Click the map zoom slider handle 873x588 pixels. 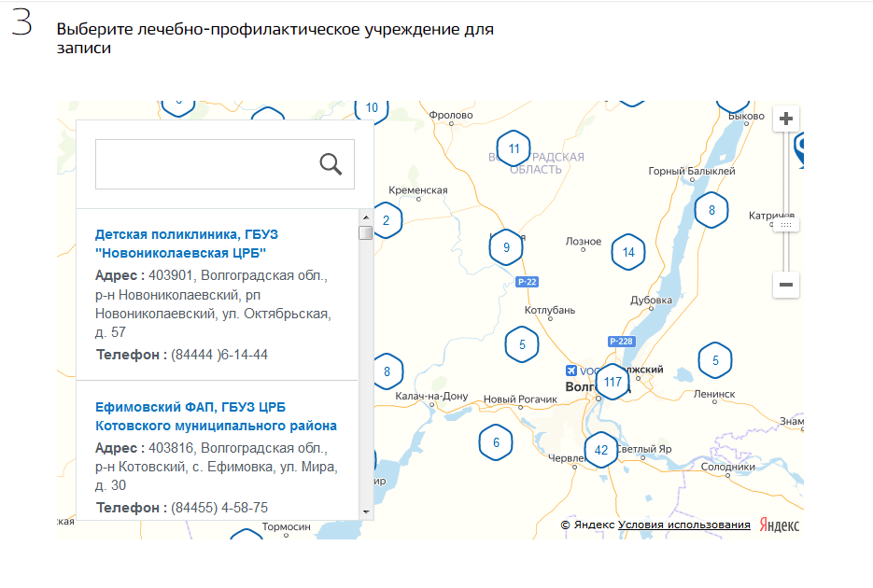pyautogui.click(x=785, y=225)
